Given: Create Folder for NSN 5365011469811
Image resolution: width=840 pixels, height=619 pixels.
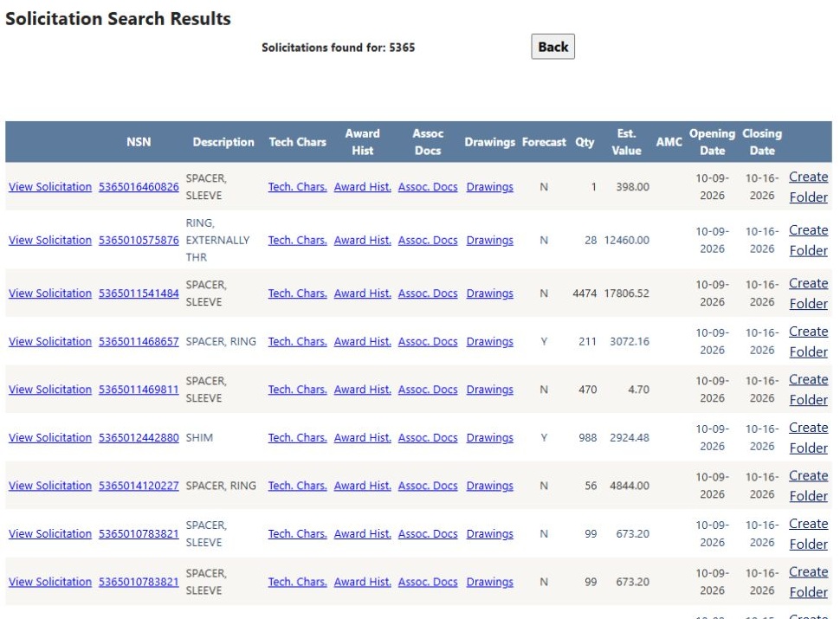Looking at the screenshot, I should pos(809,390).
